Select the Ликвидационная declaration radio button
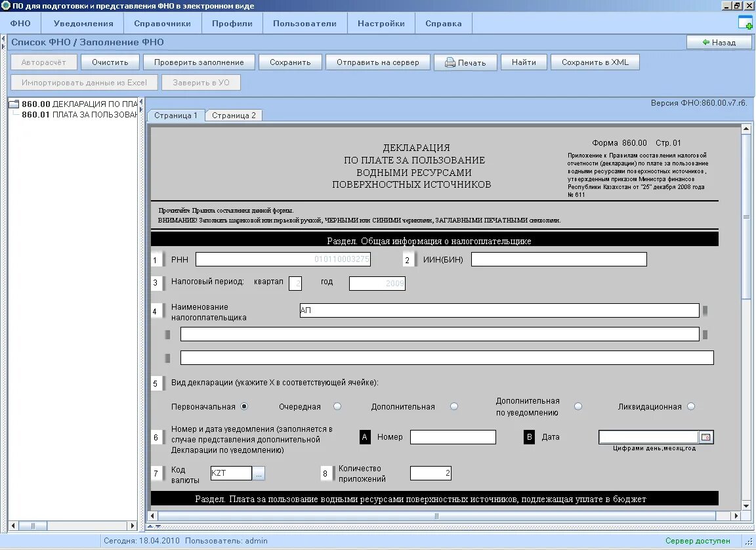This screenshot has height=550, width=756. tap(690, 406)
